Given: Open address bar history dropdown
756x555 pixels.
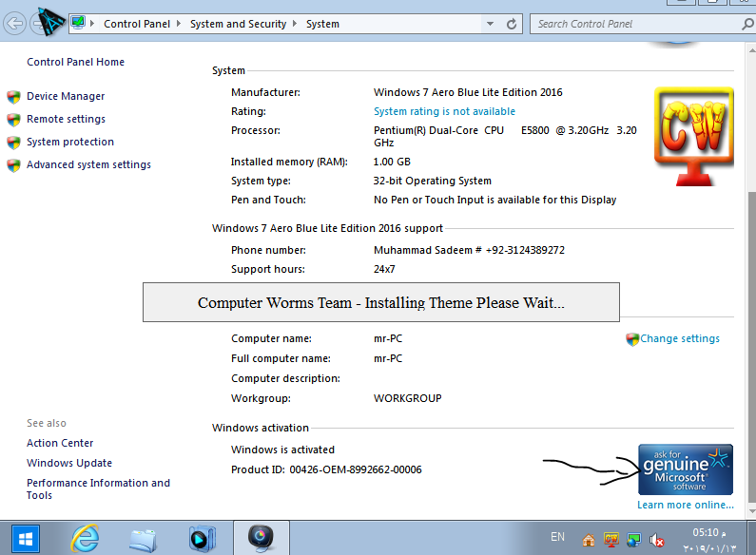Looking at the screenshot, I should tap(490, 24).
